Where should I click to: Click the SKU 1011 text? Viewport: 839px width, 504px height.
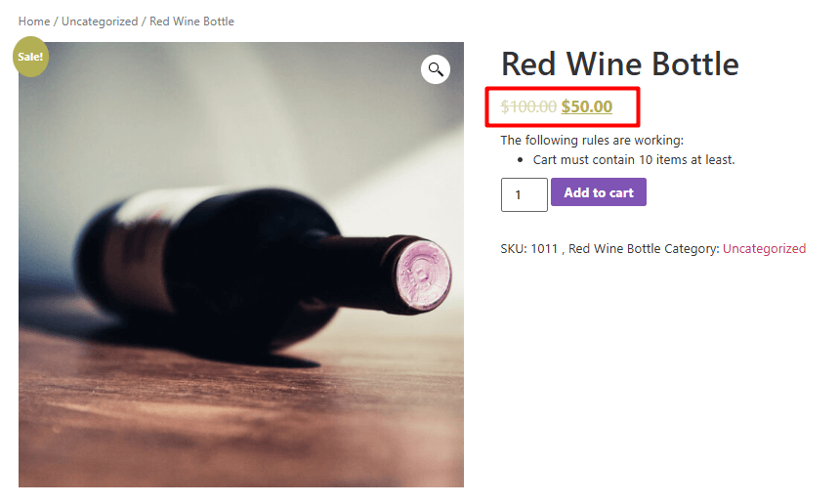point(528,249)
